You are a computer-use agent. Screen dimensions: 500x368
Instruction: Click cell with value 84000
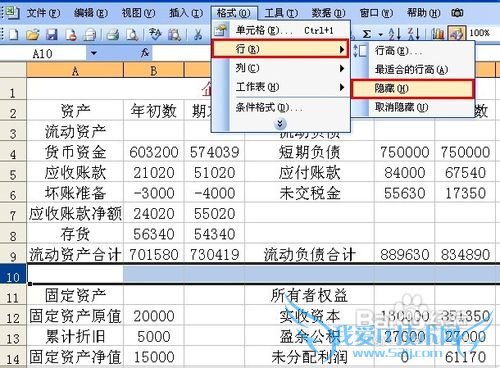[x=404, y=172]
